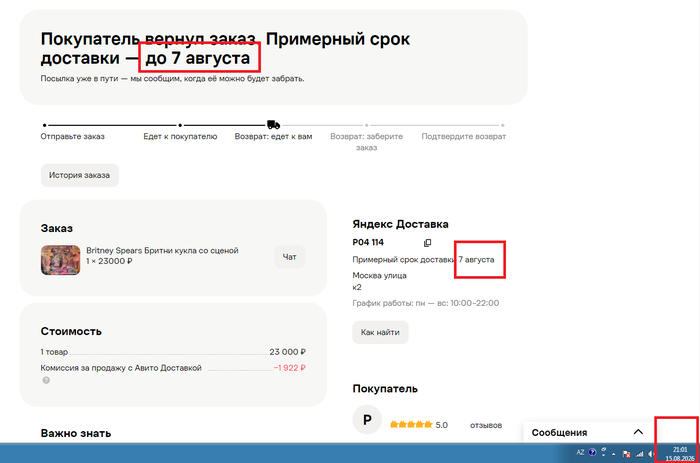Click the volume speaker tray icon
This screenshot has width=700, height=463.
[651, 454]
